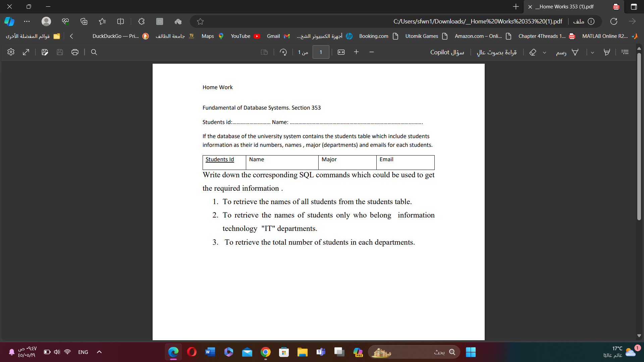644x362 pixels.
Task: Click the page number input field
Action: point(321,52)
